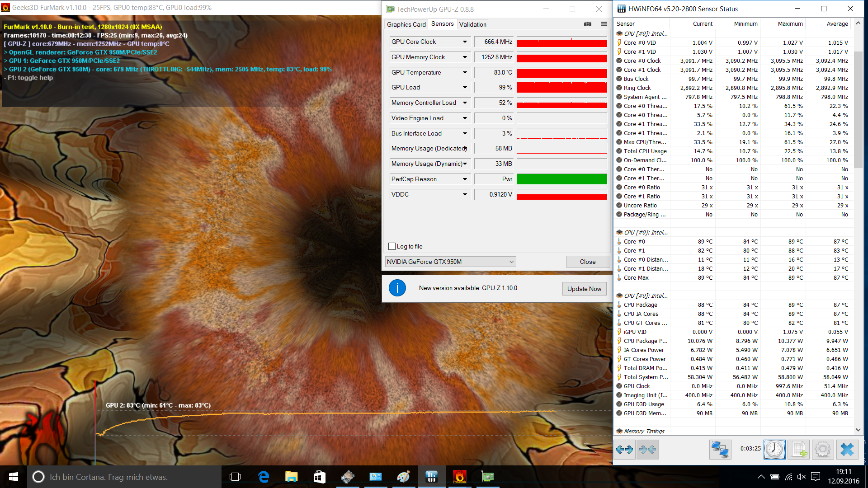Viewport: 868px width, 488px height.
Task: Click HWiNFO collapse columns arrows icon
Action: tap(647, 450)
